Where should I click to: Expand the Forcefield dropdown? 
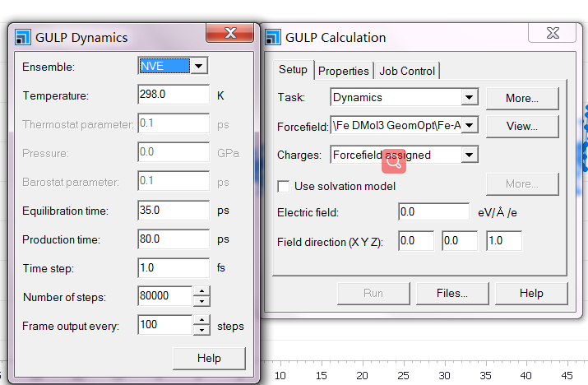click(x=470, y=126)
